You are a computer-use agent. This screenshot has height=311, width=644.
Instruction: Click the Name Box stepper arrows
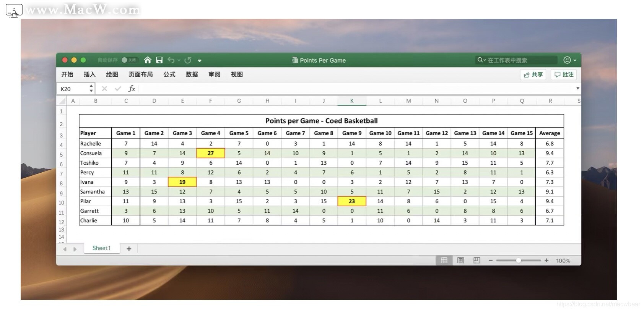click(91, 89)
